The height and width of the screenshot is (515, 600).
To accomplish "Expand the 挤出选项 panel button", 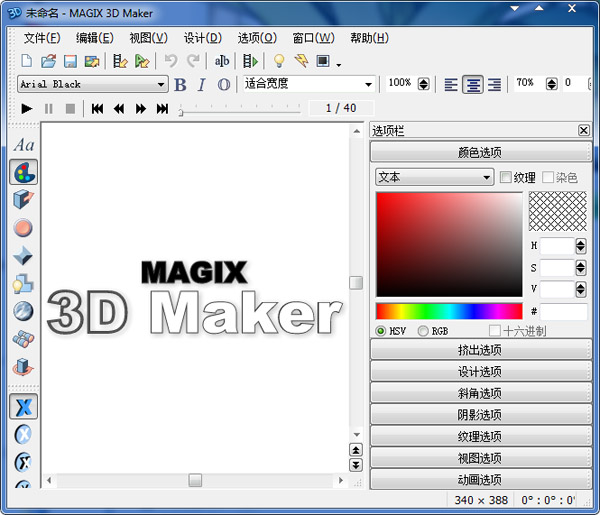I will coord(480,349).
